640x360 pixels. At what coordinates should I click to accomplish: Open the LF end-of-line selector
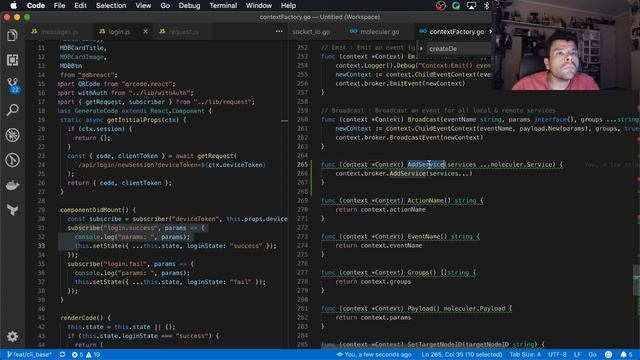tap(577, 355)
